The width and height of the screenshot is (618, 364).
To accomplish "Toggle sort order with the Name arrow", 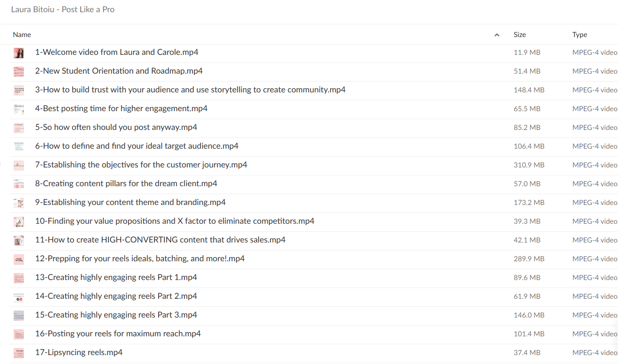I will 497,35.
